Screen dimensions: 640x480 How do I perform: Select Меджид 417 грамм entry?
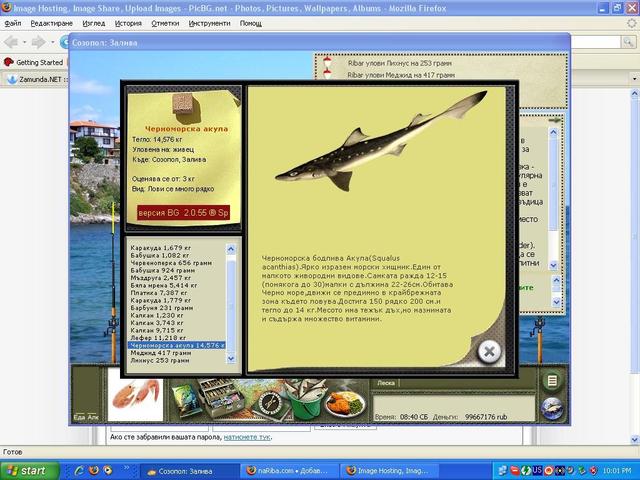[x=161, y=353]
